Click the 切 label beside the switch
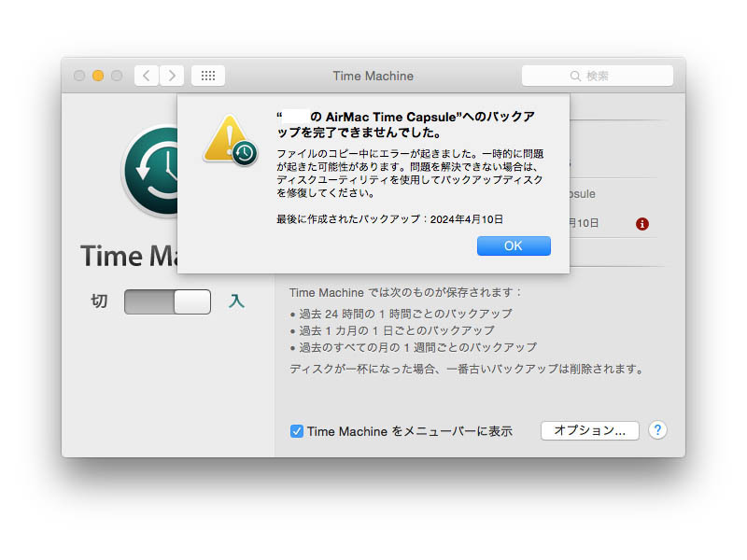The height and width of the screenshot is (560, 747). point(99,301)
